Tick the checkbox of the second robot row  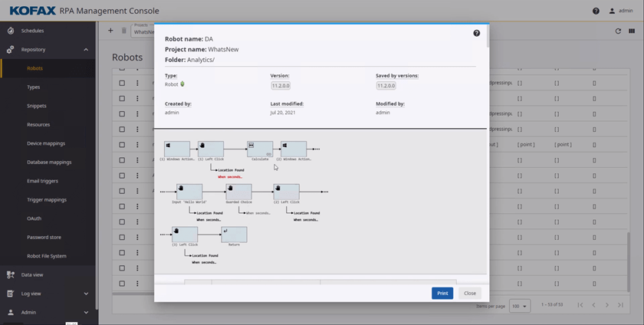[122, 98]
